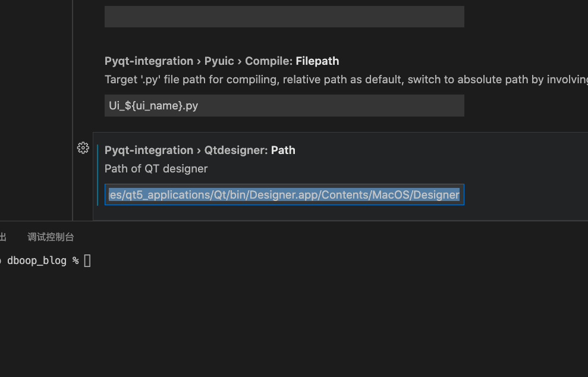Click the empty input field at the top
The width and height of the screenshot is (588, 377).
click(284, 17)
